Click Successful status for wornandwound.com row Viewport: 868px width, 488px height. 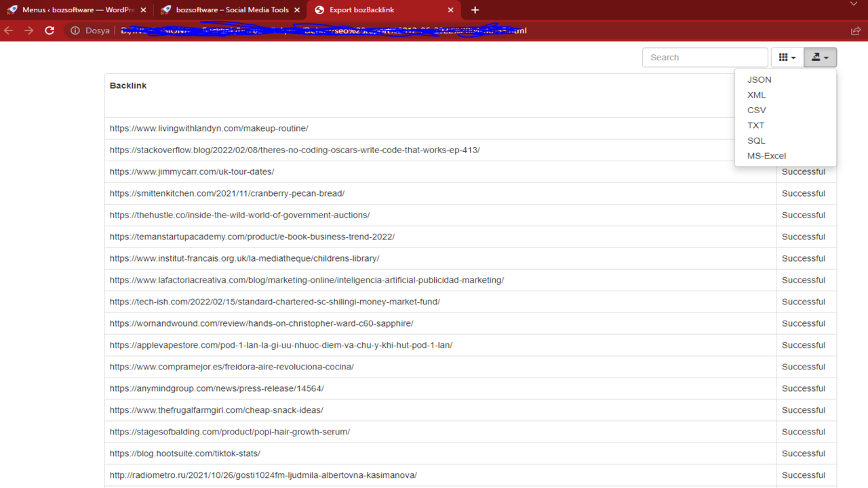point(804,323)
